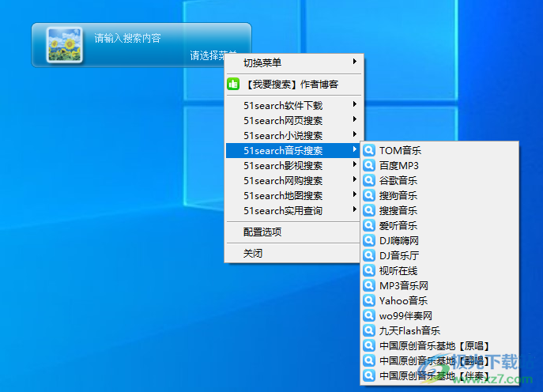Choose MP3音乐网 from the music submenu
Viewport: 543px width, 392px height.
pos(439,285)
